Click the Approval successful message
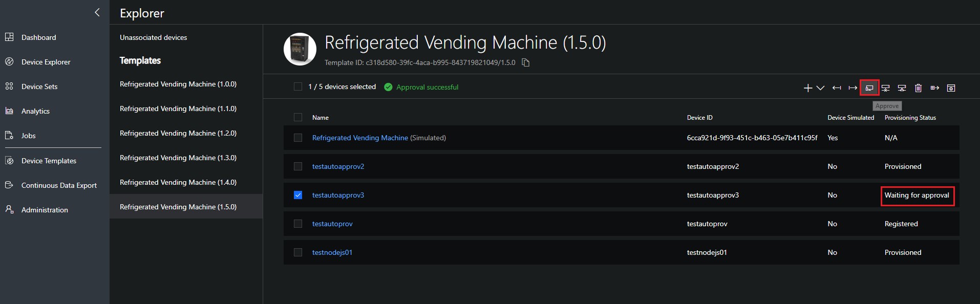This screenshot has height=304, width=980. (427, 87)
